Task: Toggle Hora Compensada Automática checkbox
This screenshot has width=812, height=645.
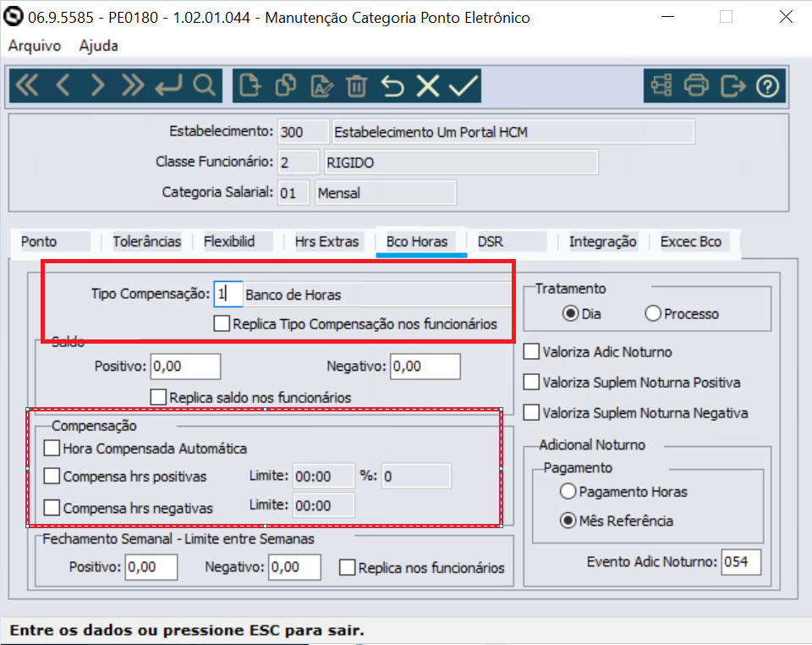Action: (x=52, y=448)
